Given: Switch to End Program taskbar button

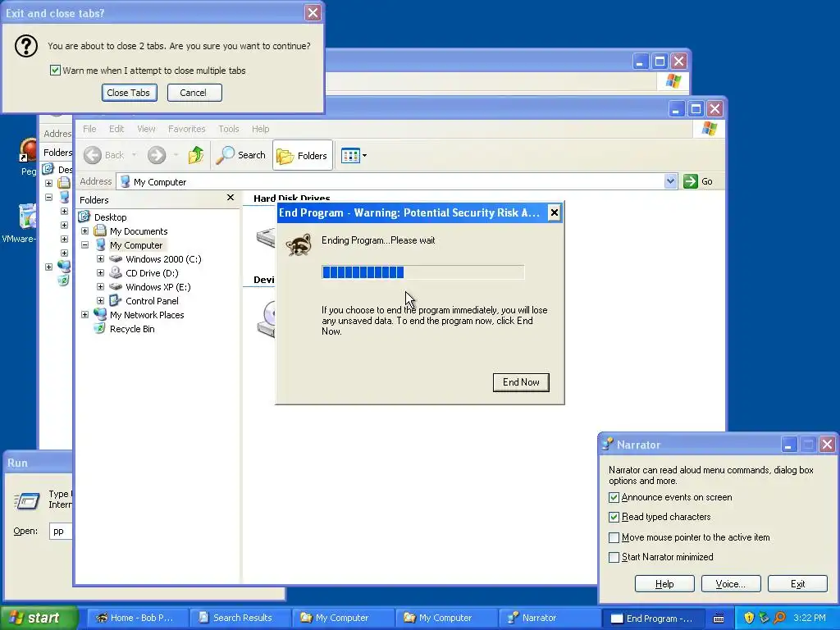Looking at the screenshot, I should click(652, 618).
